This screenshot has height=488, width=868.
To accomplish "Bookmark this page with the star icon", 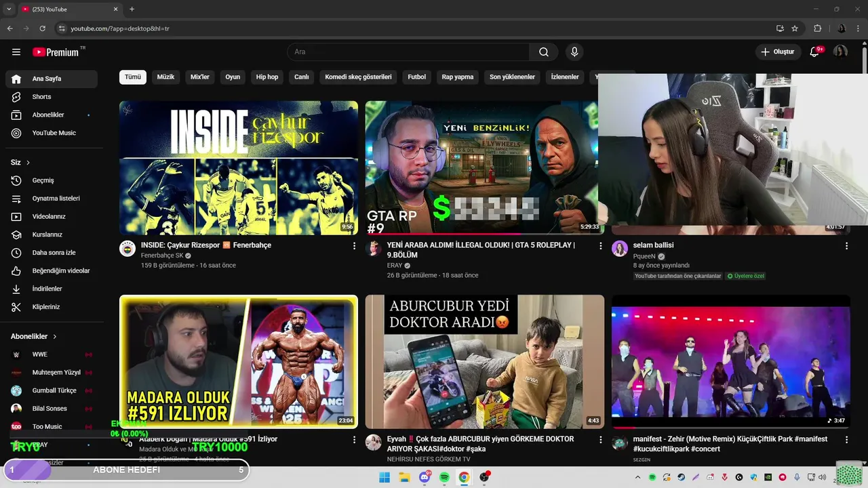I will pos(795,28).
